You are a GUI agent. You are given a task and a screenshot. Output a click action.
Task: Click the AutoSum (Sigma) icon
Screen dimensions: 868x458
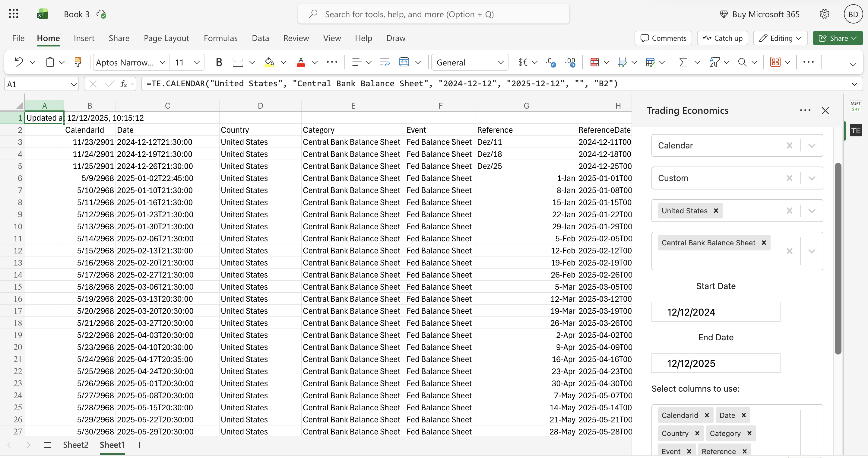683,62
